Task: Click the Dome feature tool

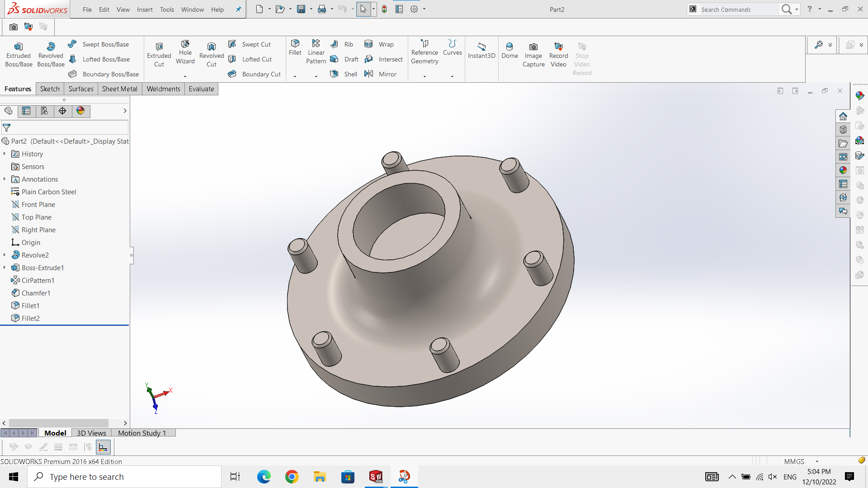Action: [x=509, y=51]
